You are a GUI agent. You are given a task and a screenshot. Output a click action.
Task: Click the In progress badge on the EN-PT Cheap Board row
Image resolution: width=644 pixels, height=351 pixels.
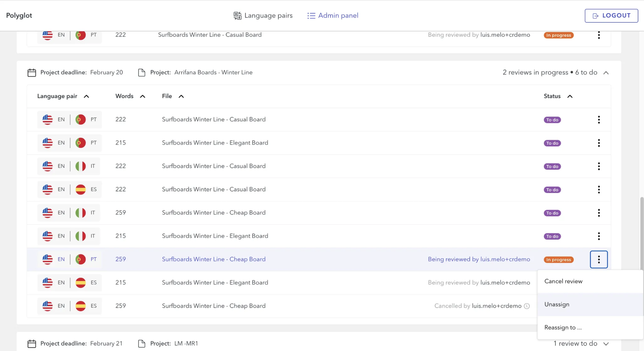pos(558,260)
